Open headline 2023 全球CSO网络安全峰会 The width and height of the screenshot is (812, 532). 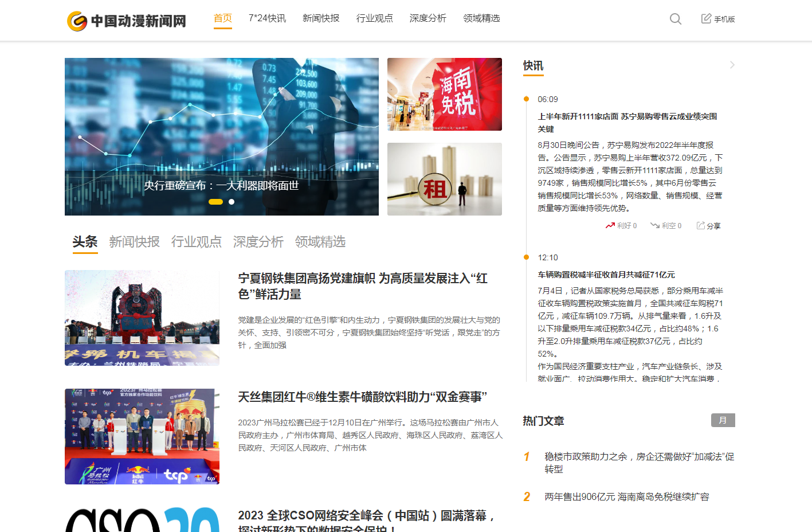(367, 522)
